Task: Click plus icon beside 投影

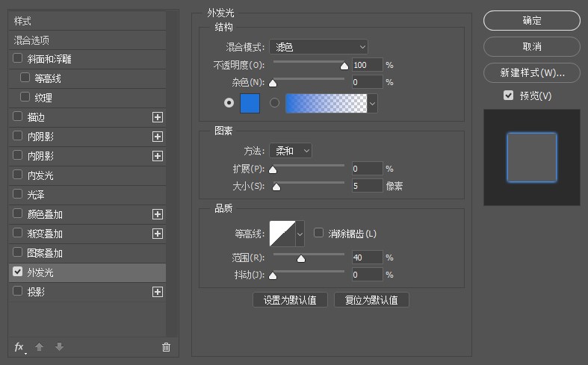Action: coord(158,292)
